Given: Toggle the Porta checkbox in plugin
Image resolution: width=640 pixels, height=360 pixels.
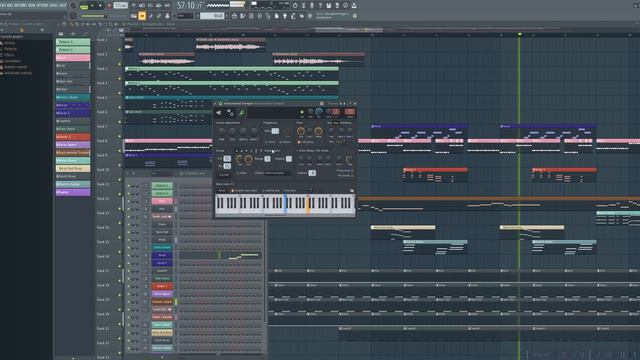Looking at the screenshot, I should click(266, 142).
